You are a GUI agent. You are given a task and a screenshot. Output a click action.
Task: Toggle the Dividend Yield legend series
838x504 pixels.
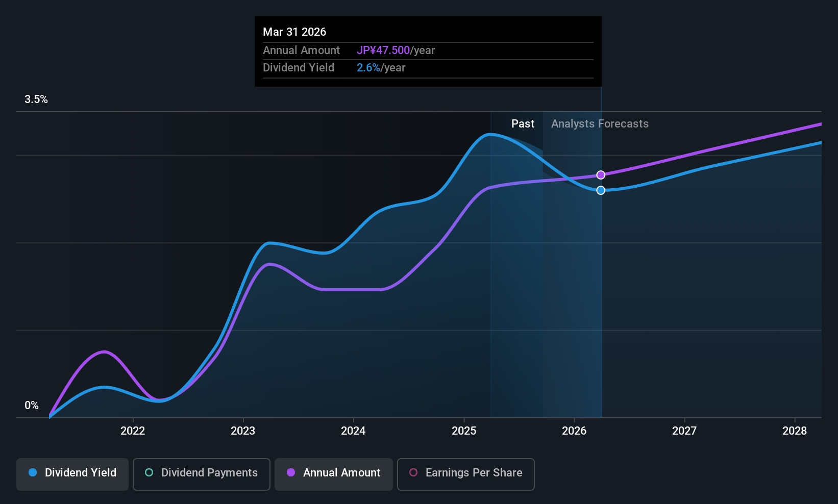[x=72, y=474]
